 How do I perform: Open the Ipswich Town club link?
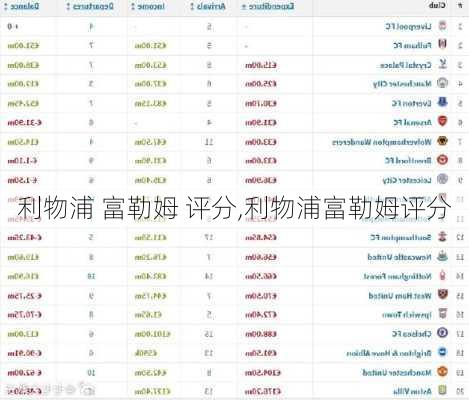click(407, 315)
